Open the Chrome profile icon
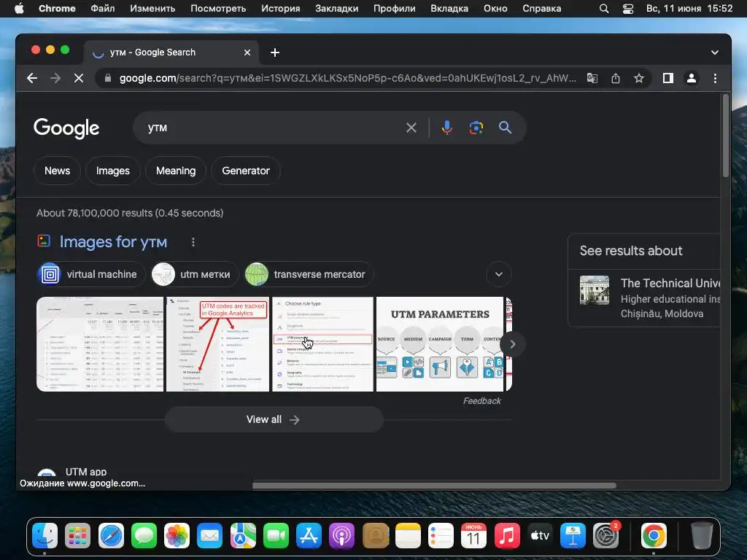Image resolution: width=747 pixels, height=560 pixels. click(692, 78)
